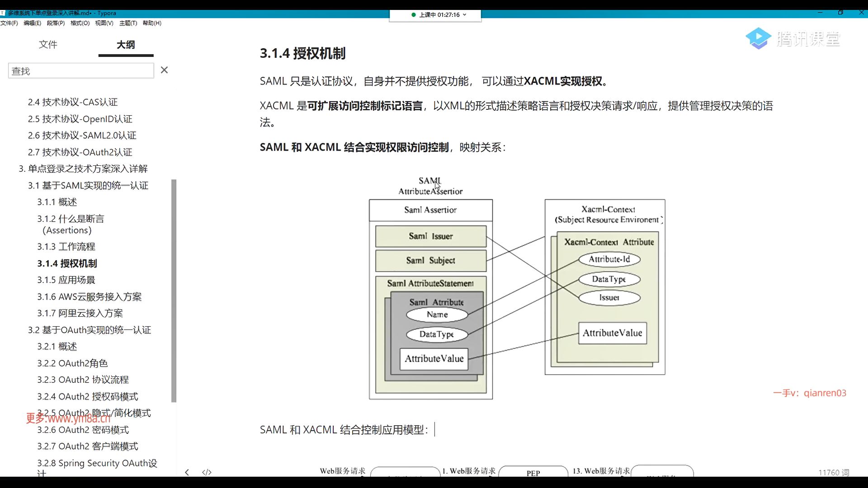Clear the outline search with X icon
Image resolution: width=868 pixels, height=488 pixels.
coord(164,70)
